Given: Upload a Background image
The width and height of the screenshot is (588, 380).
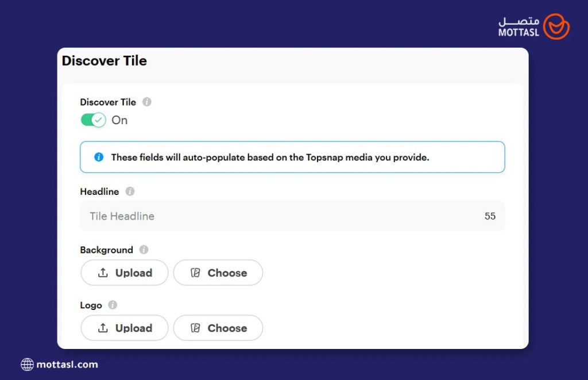Looking at the screenshot, I should coord(125,273).
